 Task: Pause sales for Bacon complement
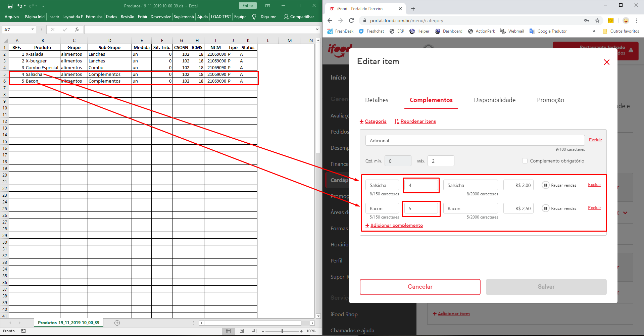[546, 208]
